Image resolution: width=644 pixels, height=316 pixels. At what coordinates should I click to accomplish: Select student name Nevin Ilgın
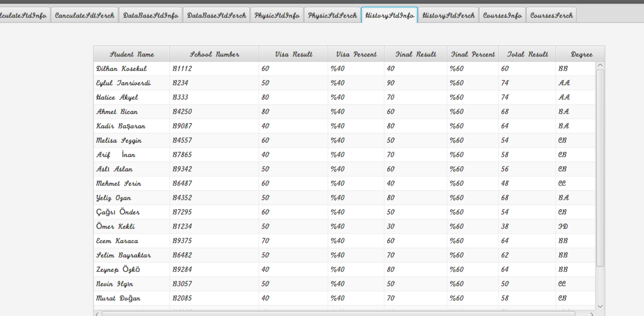(115, 284)
